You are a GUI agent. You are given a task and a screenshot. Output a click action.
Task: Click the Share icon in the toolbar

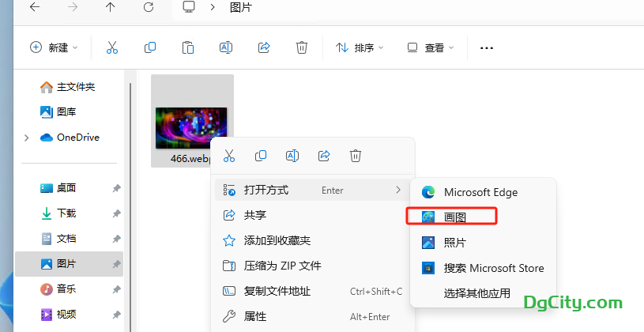click(x=264, y=47)
